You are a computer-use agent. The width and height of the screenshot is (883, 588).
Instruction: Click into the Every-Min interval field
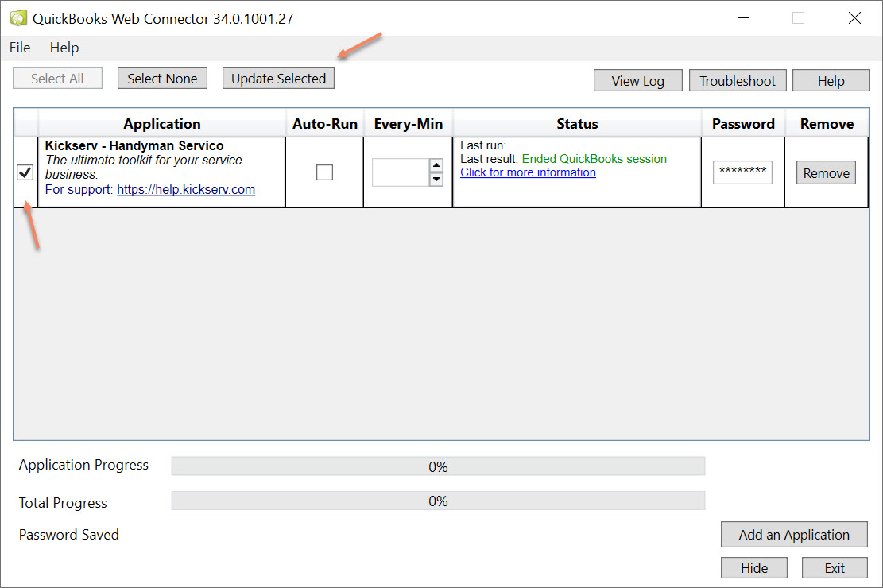401,172
